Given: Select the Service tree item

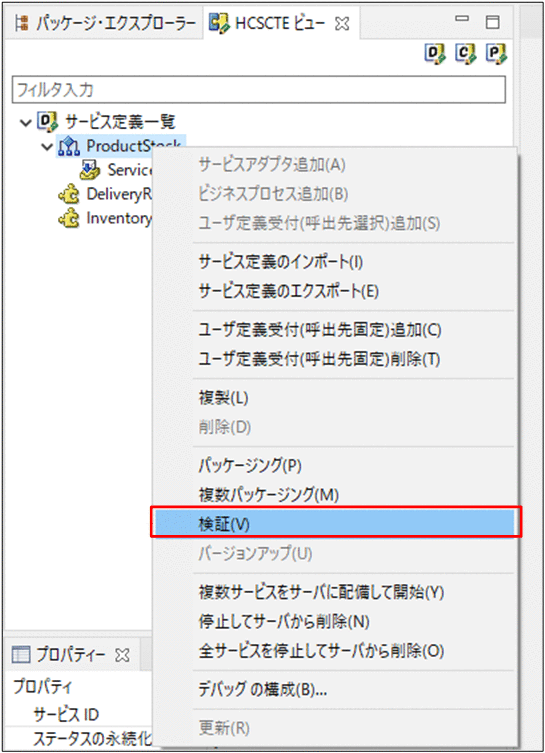Looking at the screenshot, I should tap(130, 170).
